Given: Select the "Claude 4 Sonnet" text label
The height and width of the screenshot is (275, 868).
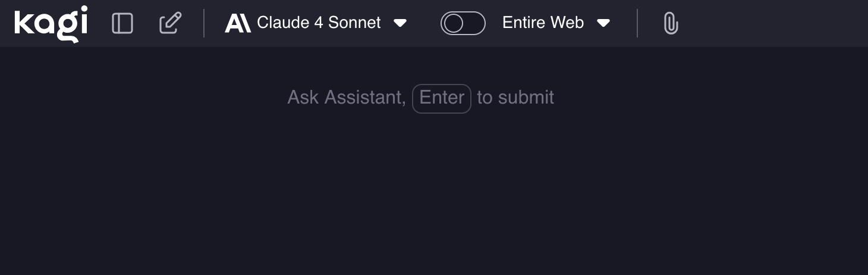Looking at the screenshot, I should (x=319, y=23).
